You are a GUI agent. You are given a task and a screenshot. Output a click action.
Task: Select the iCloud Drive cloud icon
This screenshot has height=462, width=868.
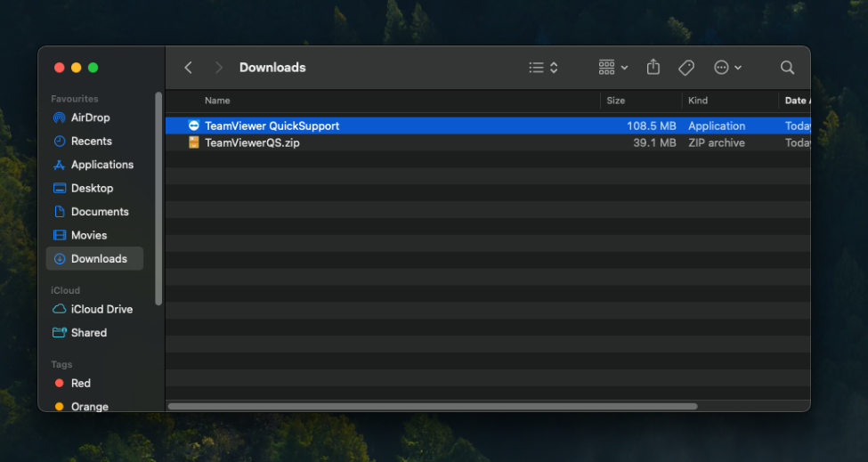pyautogui.click(x=60, y=309)
